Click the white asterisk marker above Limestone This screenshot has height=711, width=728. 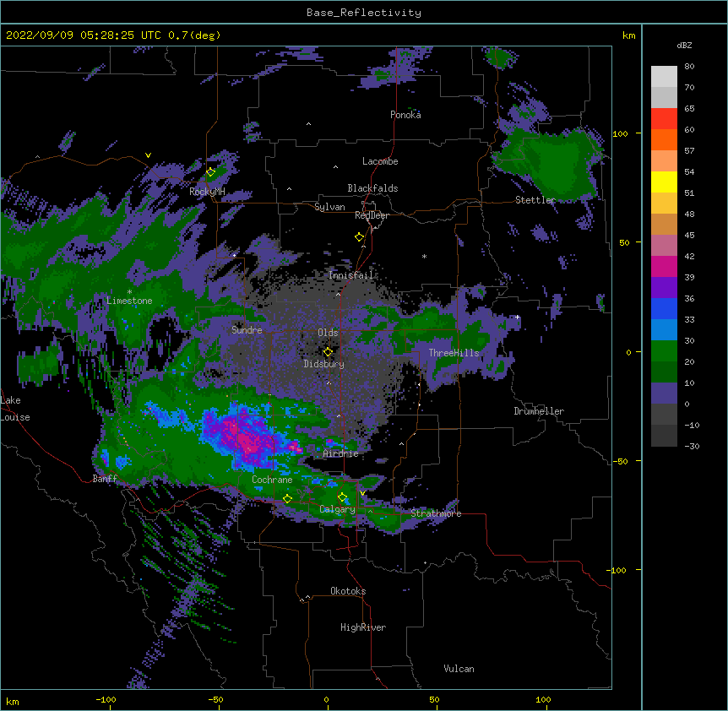coord(129,292)
